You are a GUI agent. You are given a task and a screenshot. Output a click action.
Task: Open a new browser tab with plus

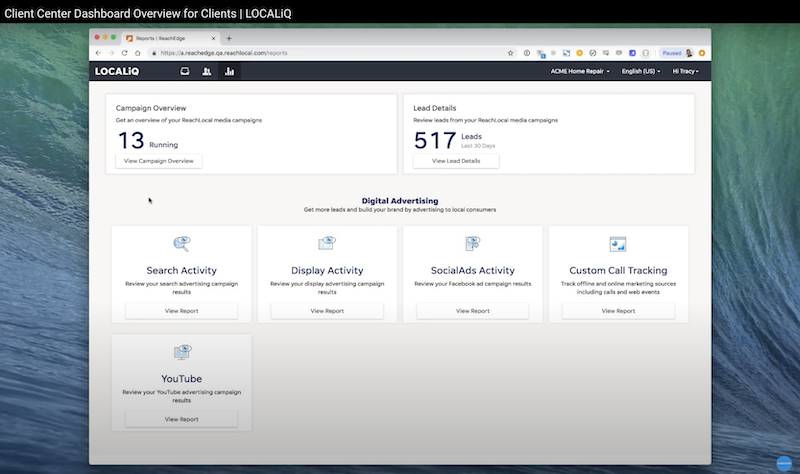pos(229,38)
